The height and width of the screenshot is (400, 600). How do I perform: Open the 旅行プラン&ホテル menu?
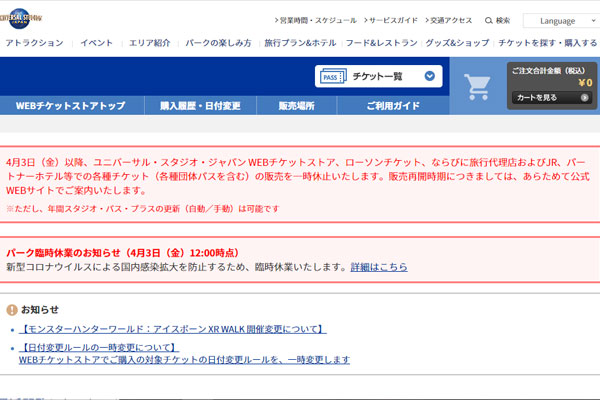tap(300, 43)
